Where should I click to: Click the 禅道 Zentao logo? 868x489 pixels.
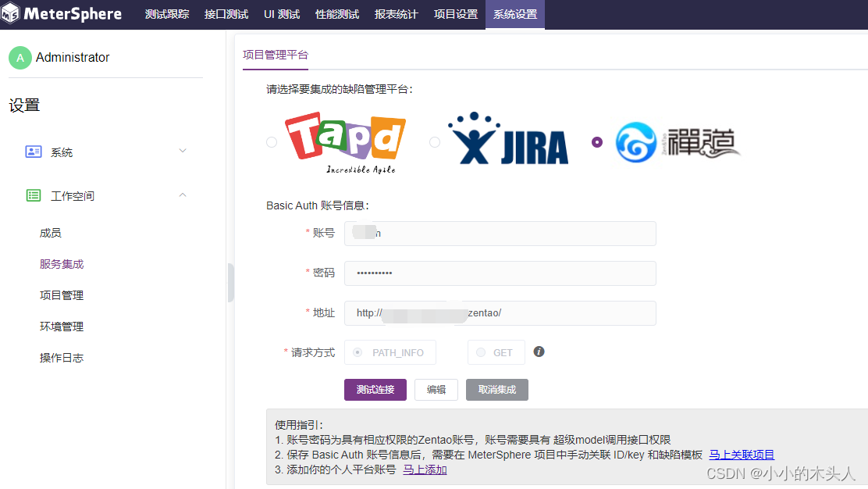pos(678,142)
